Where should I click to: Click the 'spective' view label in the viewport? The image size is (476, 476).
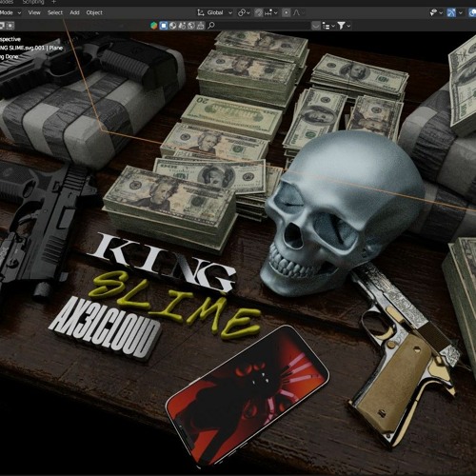pyautogui.click(x=10, y=39)
